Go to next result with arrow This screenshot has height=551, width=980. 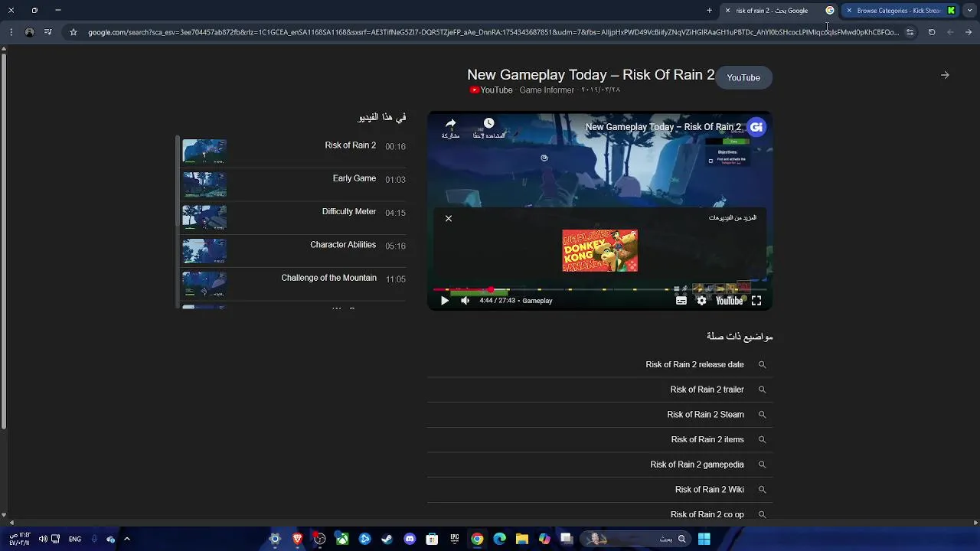pyautogui.click(x=945, y=75)
